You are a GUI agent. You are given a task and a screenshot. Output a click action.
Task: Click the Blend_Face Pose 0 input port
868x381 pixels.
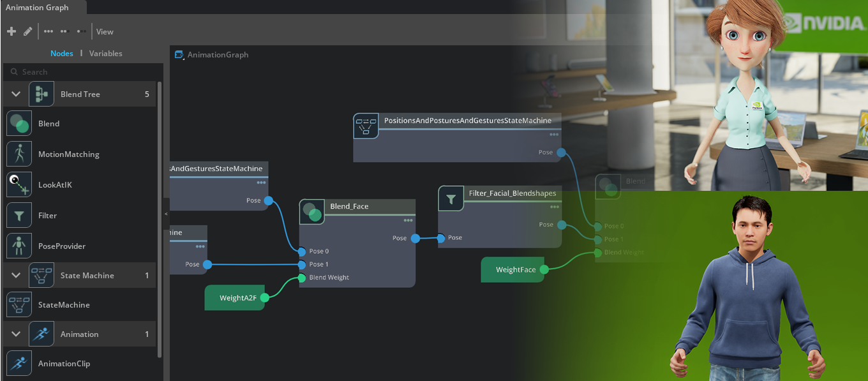tap(302, 251)
